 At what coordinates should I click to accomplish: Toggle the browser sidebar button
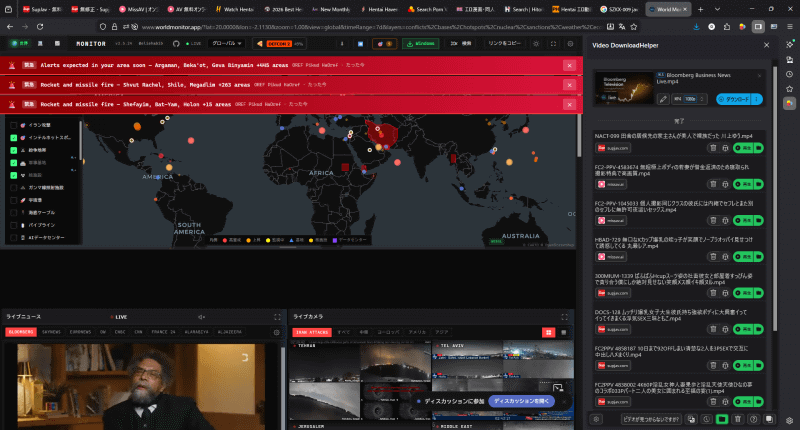(x=758, y=27)
